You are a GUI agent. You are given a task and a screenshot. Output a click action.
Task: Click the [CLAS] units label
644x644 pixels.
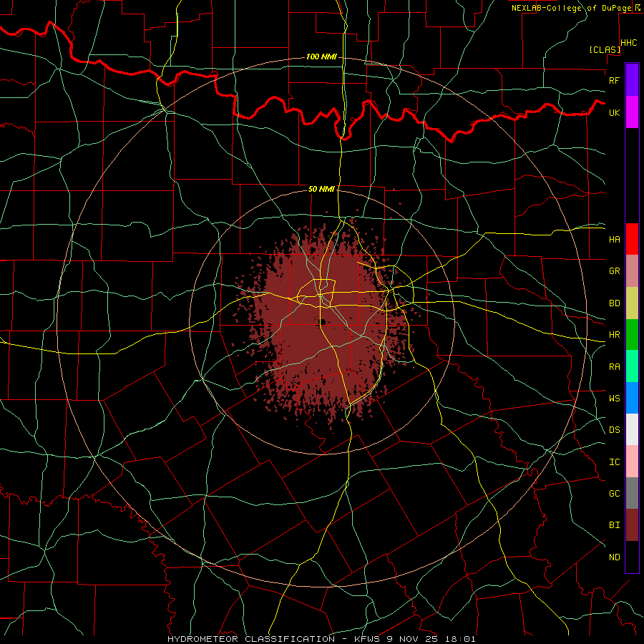pos(605,50)
